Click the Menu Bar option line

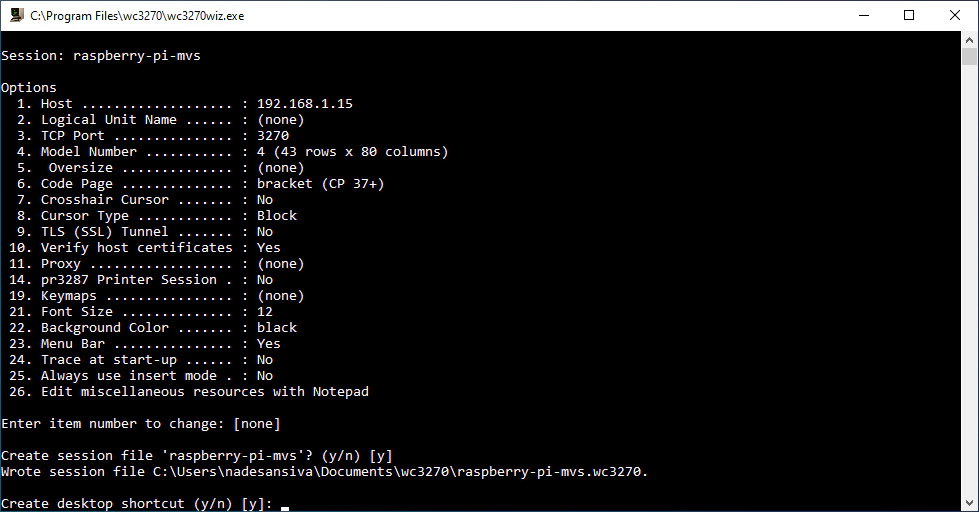pyautogui.click(x=145, y=344)
